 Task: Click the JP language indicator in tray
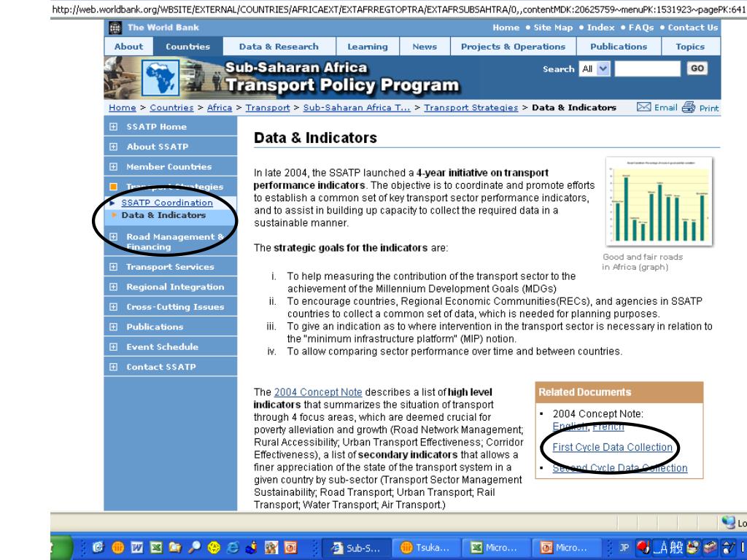click(624, 548)
